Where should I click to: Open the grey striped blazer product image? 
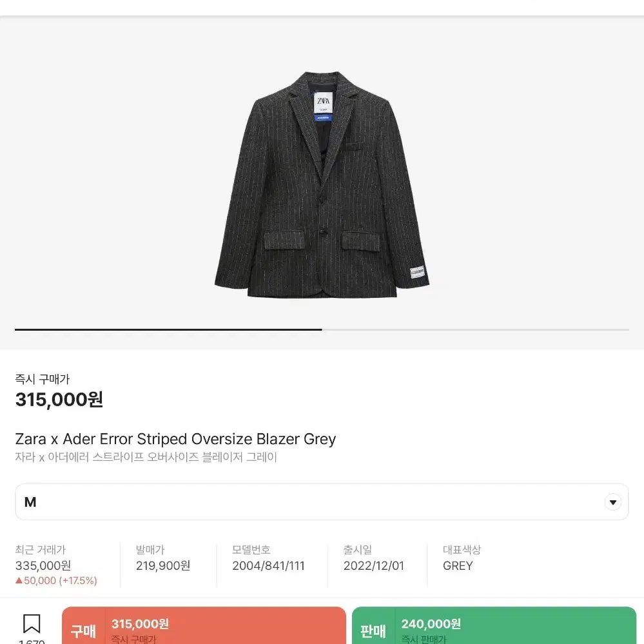[322, 185]
